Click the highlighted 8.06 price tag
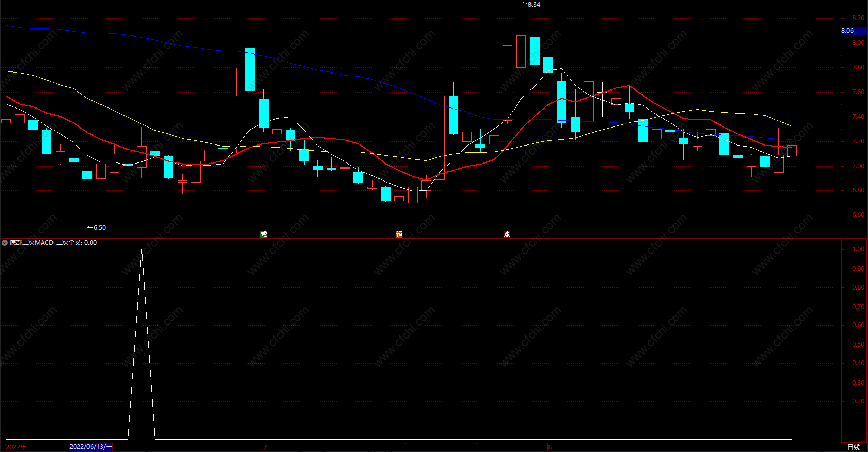The height and width of the screenshot is (452, 868). (x=854, y=31)
